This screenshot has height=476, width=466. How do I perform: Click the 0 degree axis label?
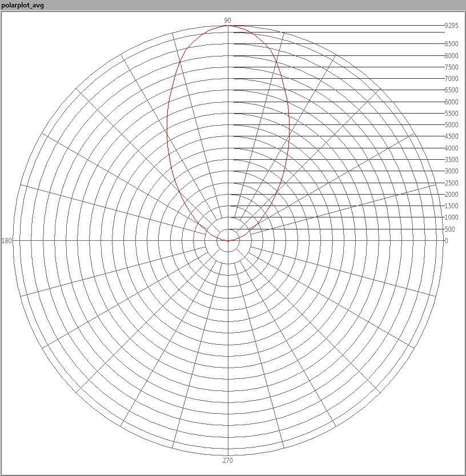(447, 241)
